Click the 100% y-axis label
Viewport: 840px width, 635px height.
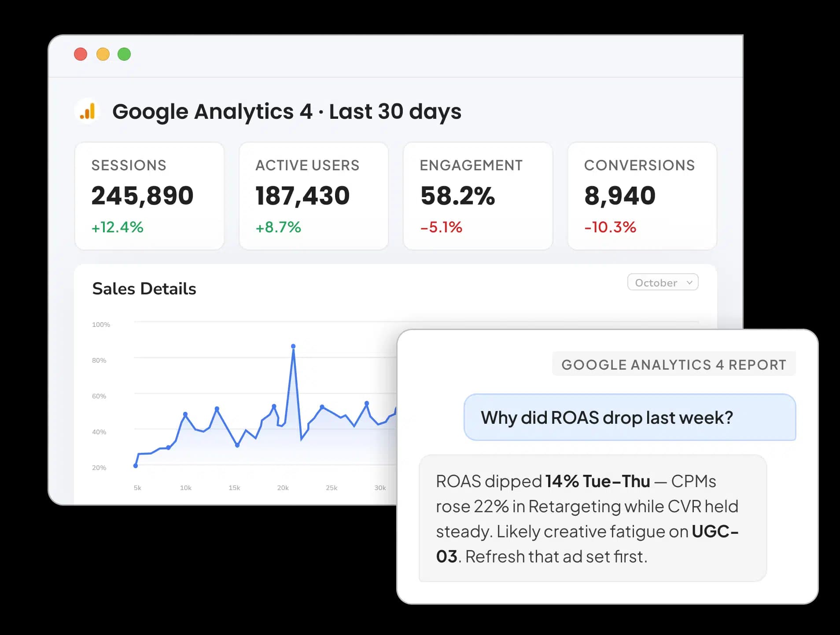tap(101, 325)
